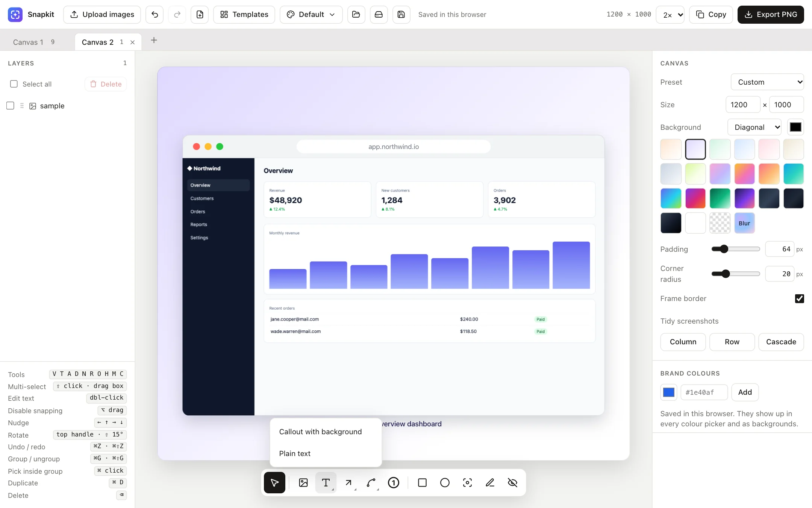
Task: Add a new canvas tab with plus
Action: [x=154, y=40]
